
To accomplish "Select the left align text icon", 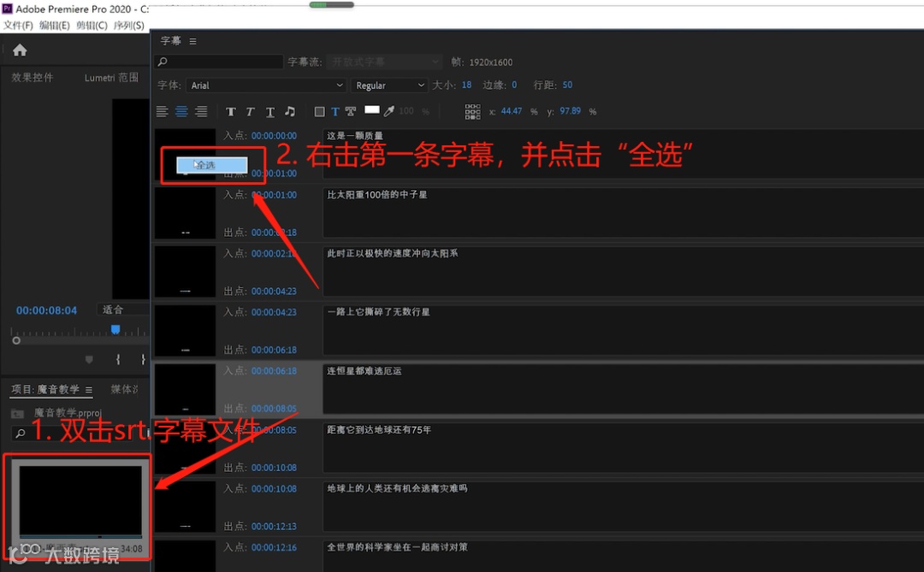I will pyautogui.click(x=162, y=111).
